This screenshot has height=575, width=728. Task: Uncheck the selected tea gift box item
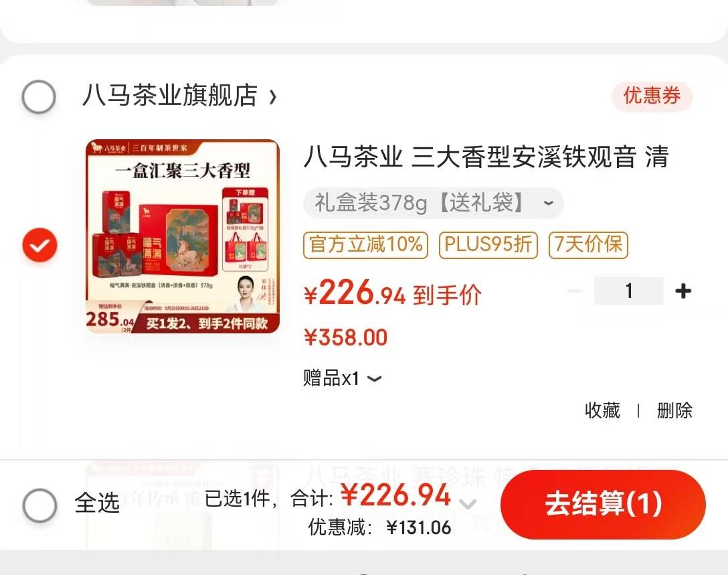coord(40,245)
